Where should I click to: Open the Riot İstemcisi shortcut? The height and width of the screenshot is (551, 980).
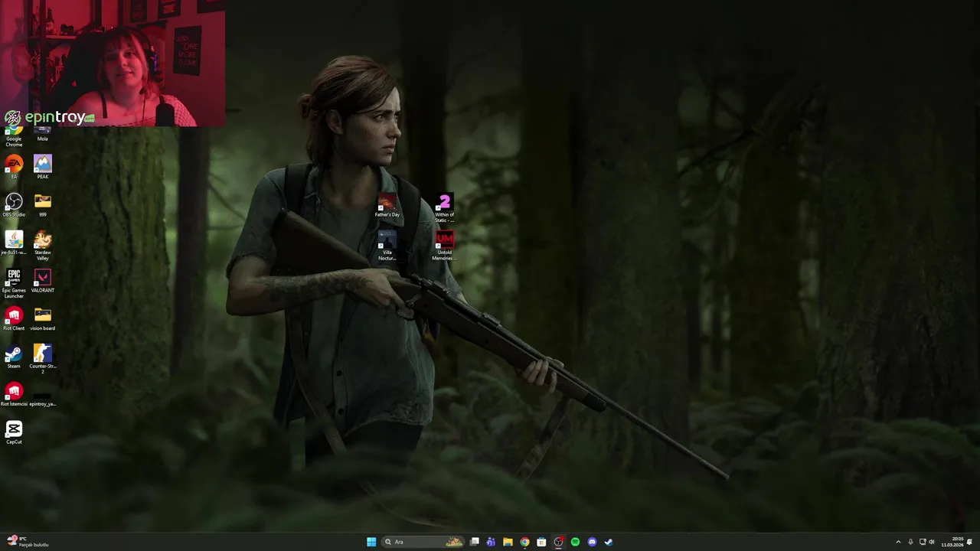(x=14, y=394)
